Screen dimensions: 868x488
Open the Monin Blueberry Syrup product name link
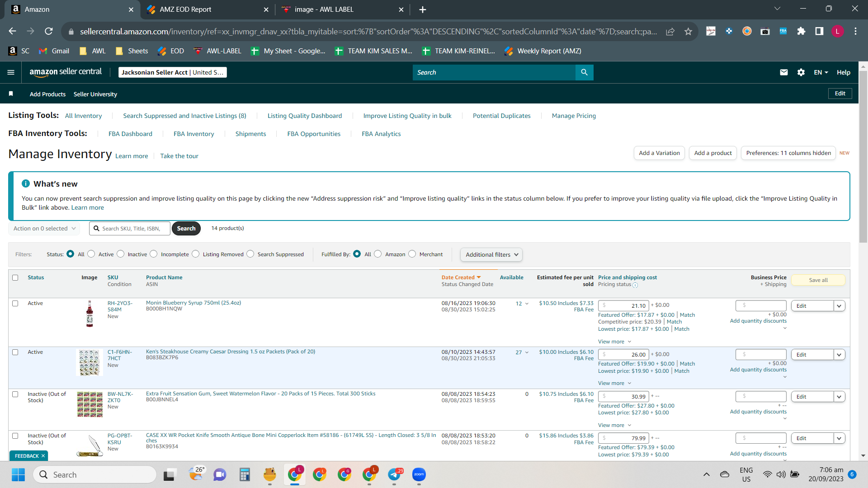point(193,303)
